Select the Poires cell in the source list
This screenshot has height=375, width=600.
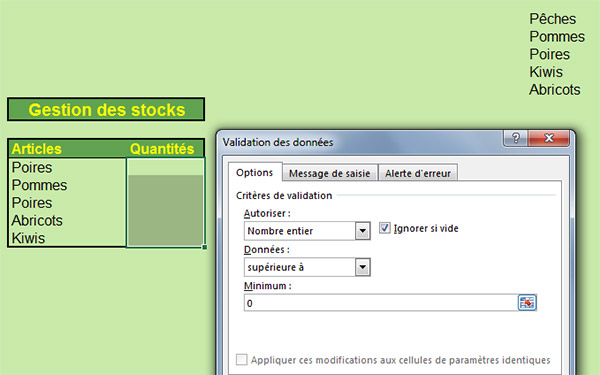pos(549,54)
